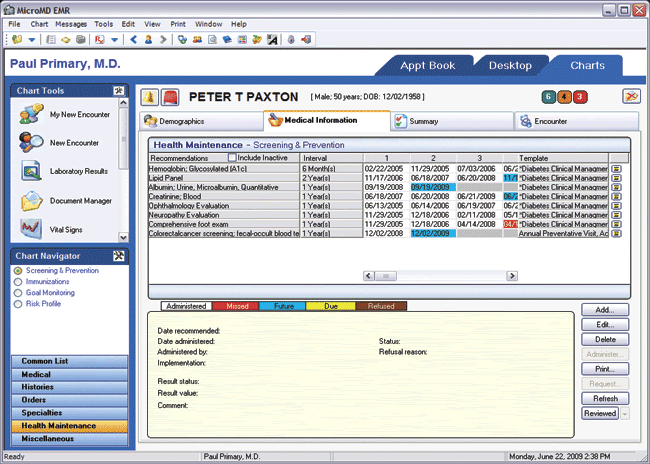The height and width of the screenshot is (464, 650).
Task: Click the Chart Navigator settings icon
Action: pos(119,256)
